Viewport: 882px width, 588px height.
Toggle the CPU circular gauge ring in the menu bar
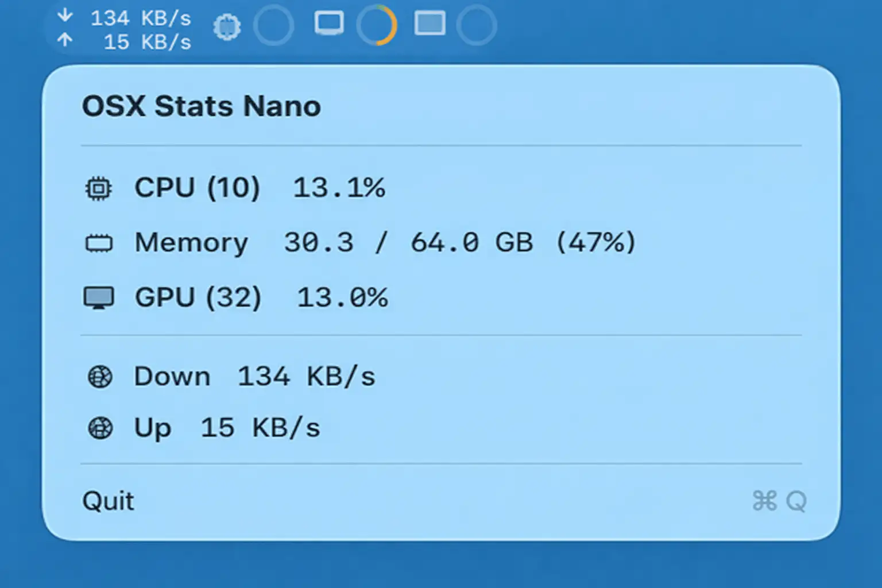(274, 25)
